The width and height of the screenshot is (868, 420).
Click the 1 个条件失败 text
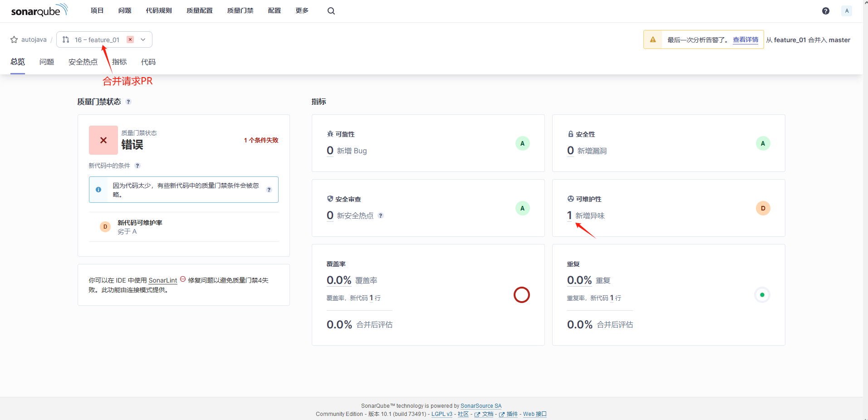[261, 140]
